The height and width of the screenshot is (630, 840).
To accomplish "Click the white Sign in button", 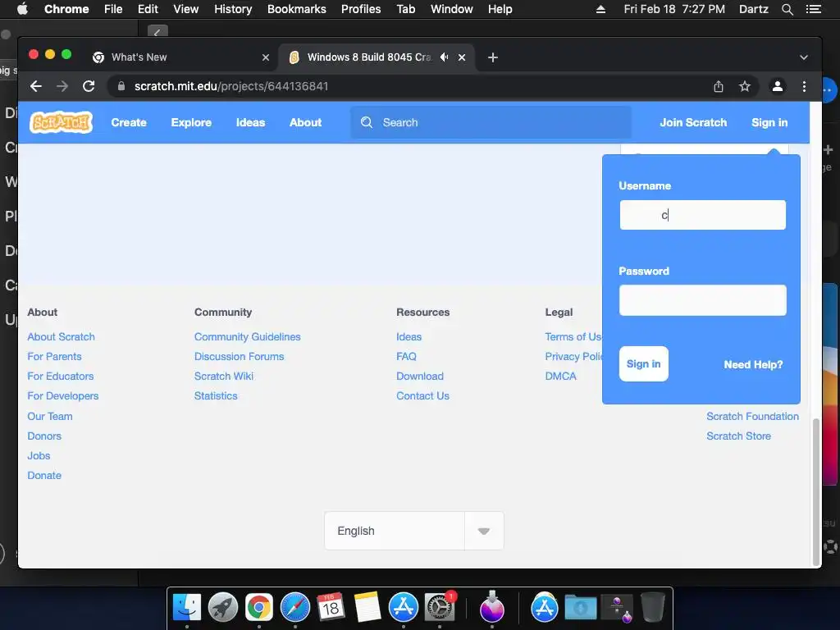I will click(x=643, y=363).
